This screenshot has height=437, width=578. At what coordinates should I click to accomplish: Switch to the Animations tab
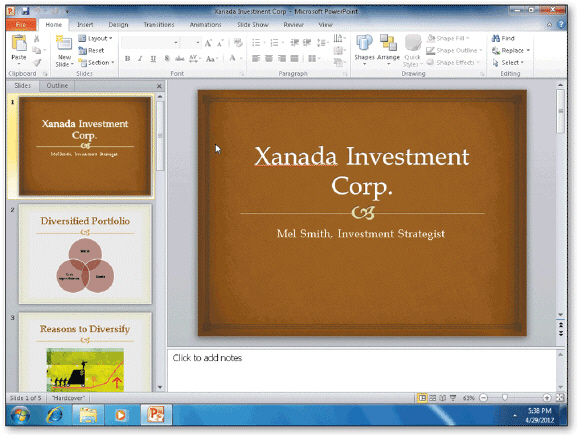(x=205, y=25)
